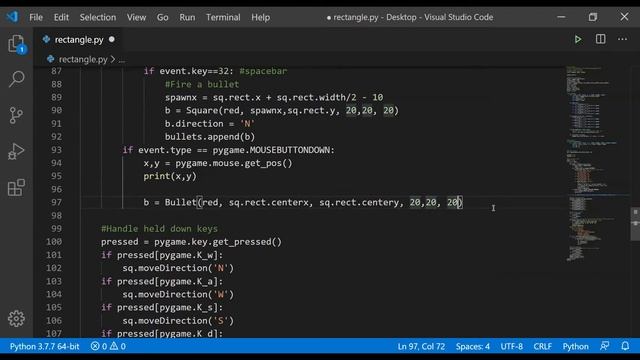The image size is (640, 360).
Task: Change indentation via Spaces: 4
Action: (473, 347)
